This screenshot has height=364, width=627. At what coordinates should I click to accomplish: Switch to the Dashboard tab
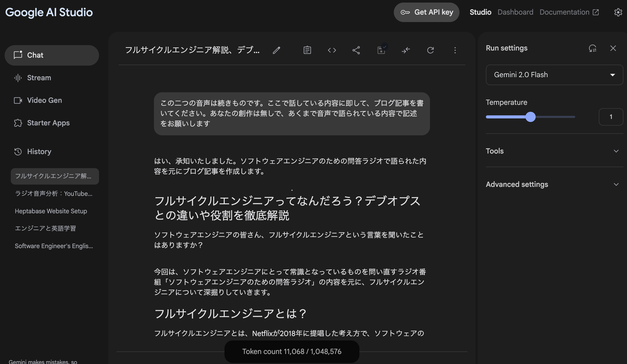tap(515, 12)
